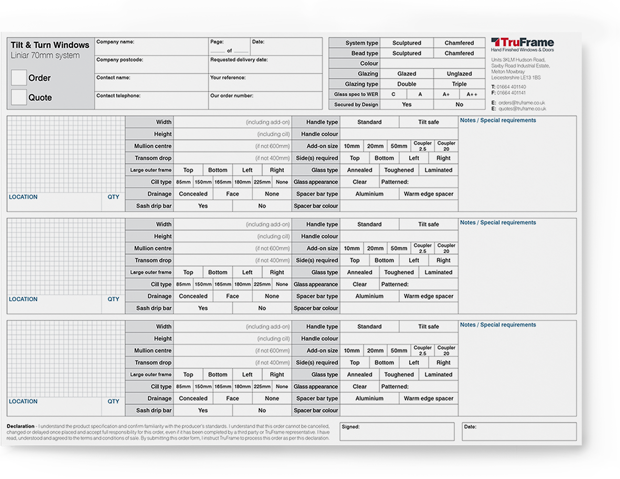The height and width of the screenshot is (479, 620).
Task: Select Sculptured in the Bead type row
Action: click(x=406, y=53)
